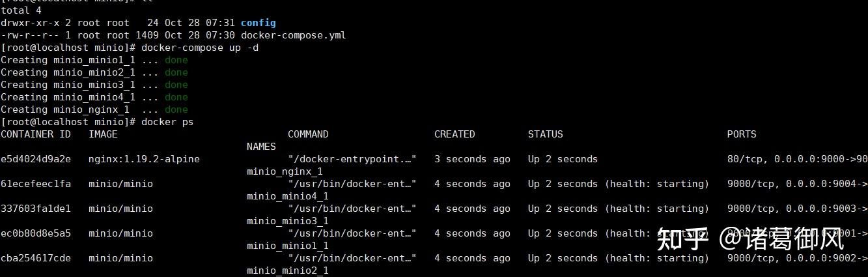Click the COMMAND column header
The width and height of the screenshot is (868, 277).
point(308,134)
